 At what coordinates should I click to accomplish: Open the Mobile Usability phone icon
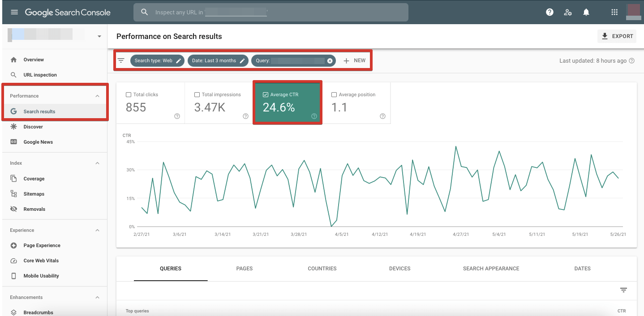click(14, 276)
